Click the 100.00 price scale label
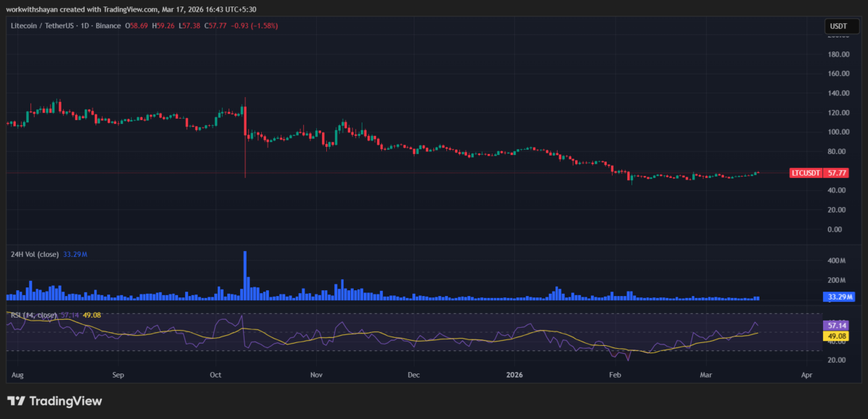868x419 pixels. coord(838,132)
